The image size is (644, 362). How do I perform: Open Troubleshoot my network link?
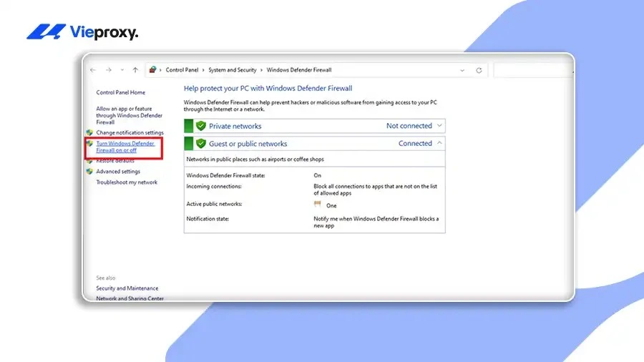click(127, 182)
